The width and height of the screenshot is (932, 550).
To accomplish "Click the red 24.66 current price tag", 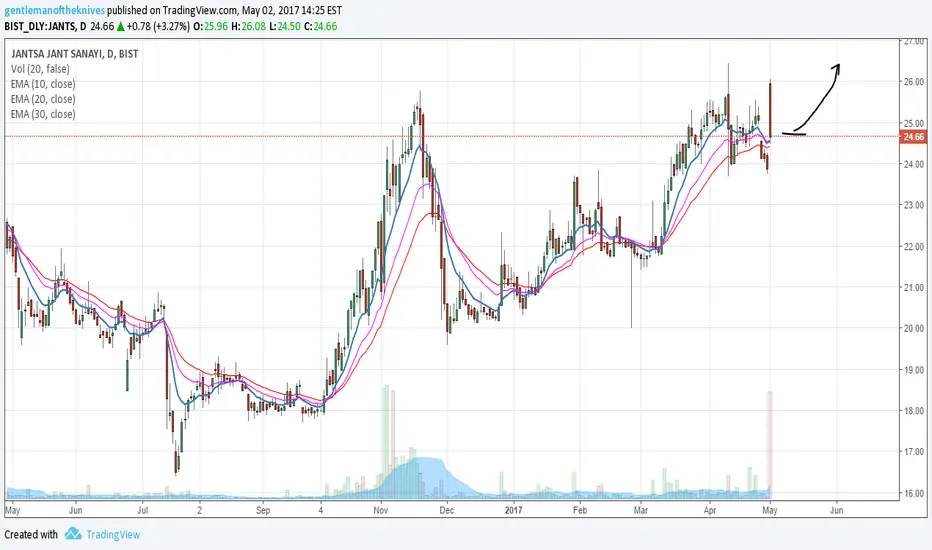I will coord(914,137).
